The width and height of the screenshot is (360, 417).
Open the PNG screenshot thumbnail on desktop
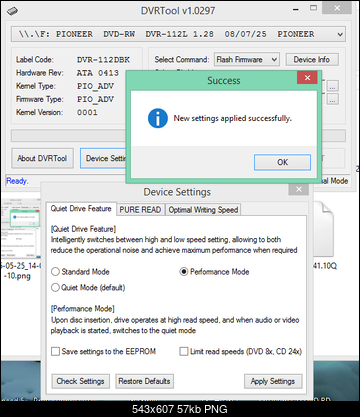(x=20, y=229)
